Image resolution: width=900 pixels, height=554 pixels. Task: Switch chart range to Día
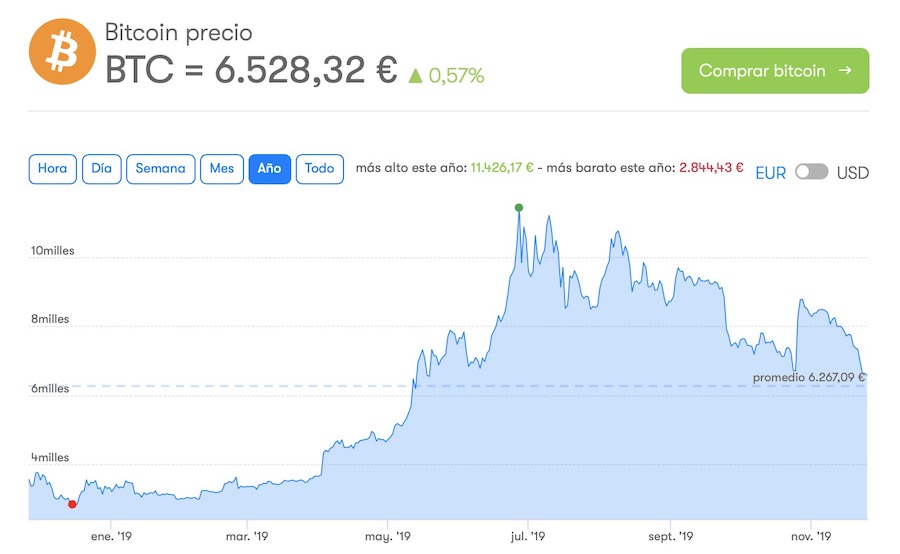click(x=101, y=169)
